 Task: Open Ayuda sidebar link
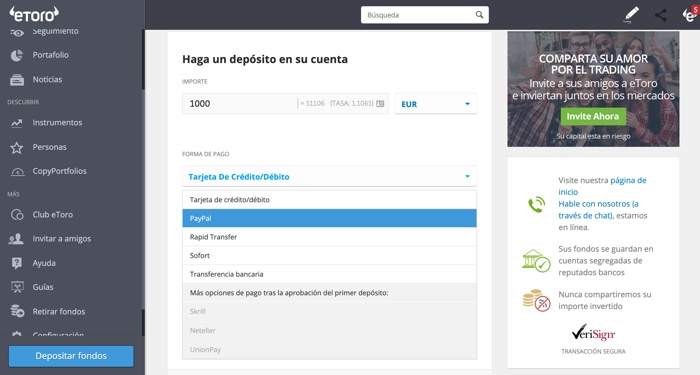pos(44,263)
